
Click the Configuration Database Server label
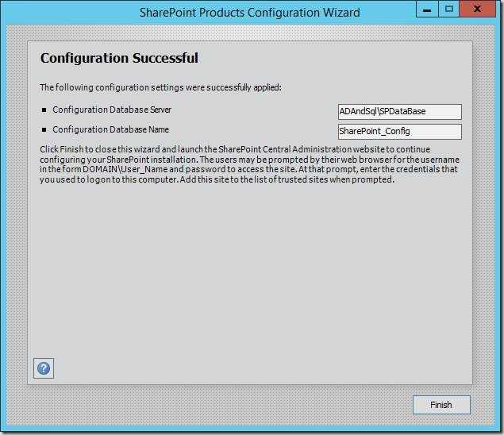(112, 110)
